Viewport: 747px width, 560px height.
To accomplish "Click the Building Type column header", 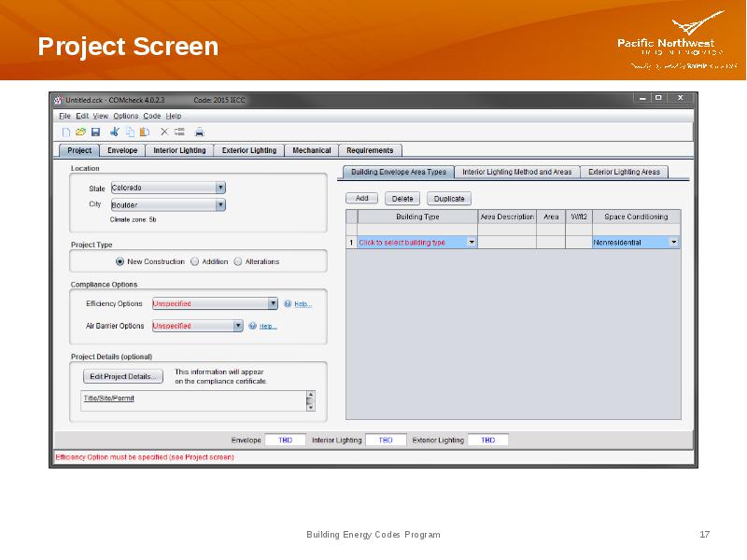I will pyautogui.click(x=417, y=217).
